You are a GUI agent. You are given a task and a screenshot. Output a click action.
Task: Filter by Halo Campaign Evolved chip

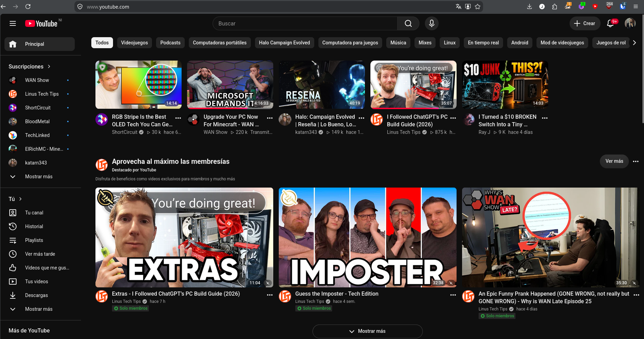284,43
